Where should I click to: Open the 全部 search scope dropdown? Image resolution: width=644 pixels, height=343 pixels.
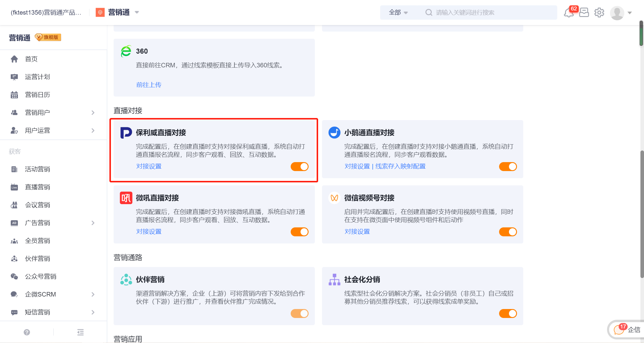pyautogui.click(x=398, y=13)
